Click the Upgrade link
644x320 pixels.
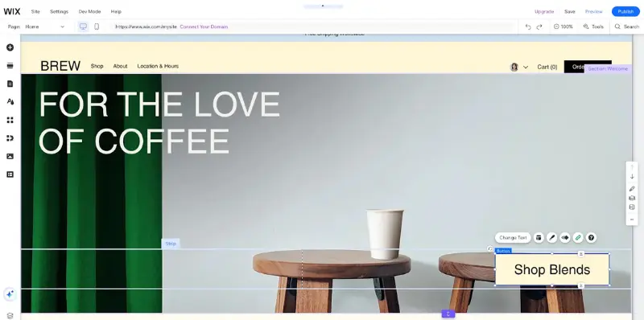coord(544,11)
